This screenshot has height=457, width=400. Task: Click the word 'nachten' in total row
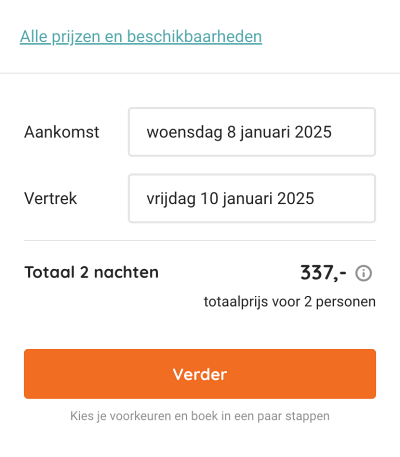(126, 272)
